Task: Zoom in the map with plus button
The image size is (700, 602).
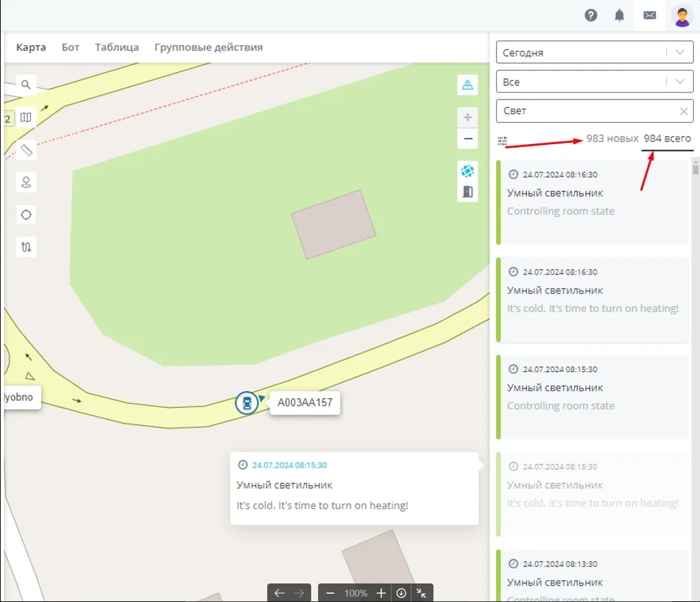Action: pyautogui.click(x=467, y=117)
